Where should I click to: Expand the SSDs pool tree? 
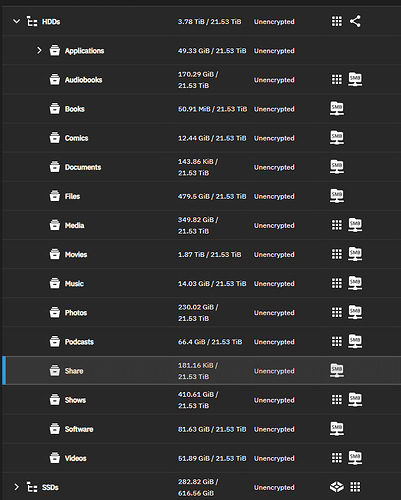click(16, 487)
